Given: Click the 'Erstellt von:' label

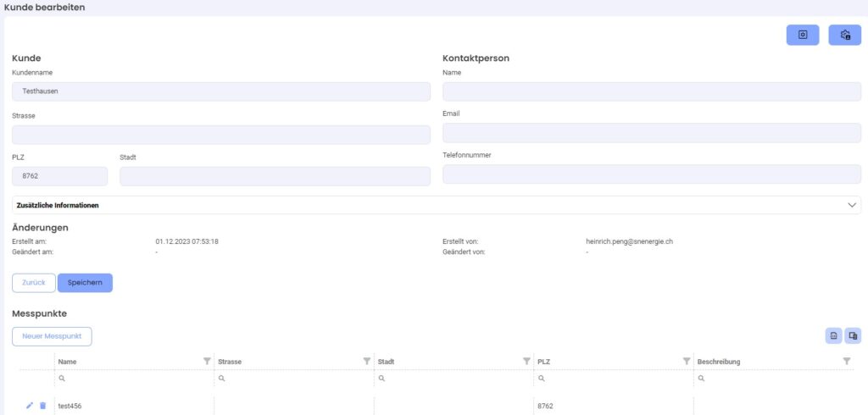Looking at the screenshot, I should 460,242.
